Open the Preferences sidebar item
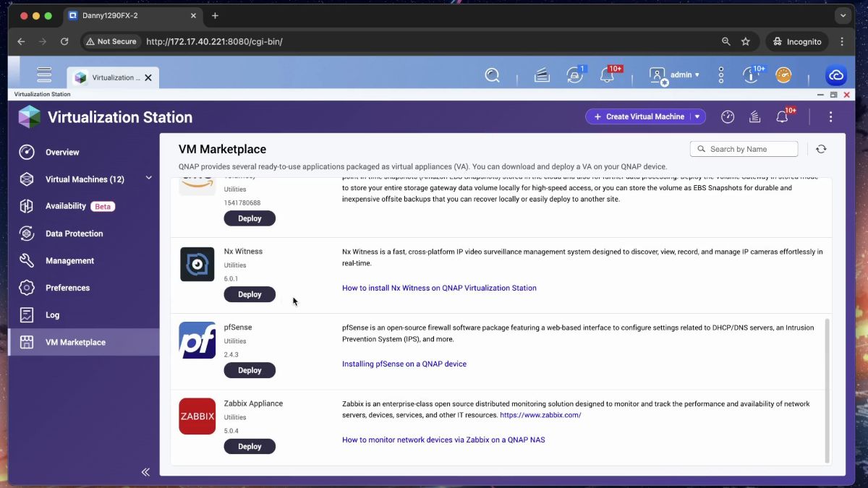This screenshot has height=488, width=868. pyautogui.click(x=67, y=288)
